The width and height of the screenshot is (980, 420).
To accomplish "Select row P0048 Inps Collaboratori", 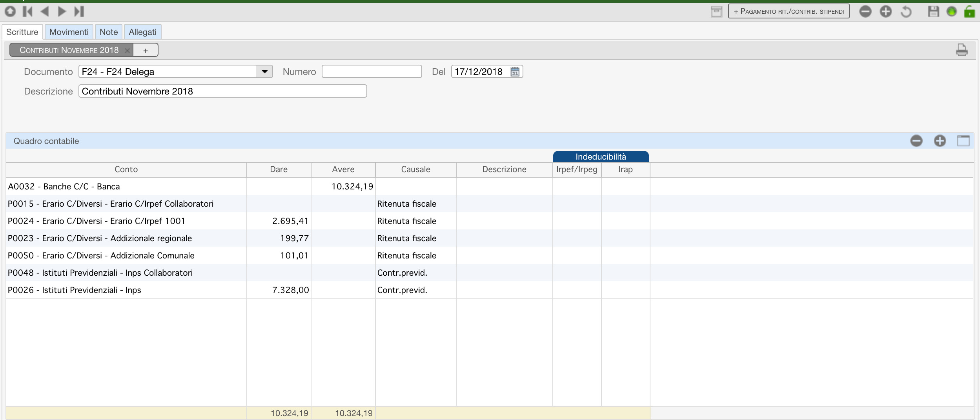I will point(489,273).
